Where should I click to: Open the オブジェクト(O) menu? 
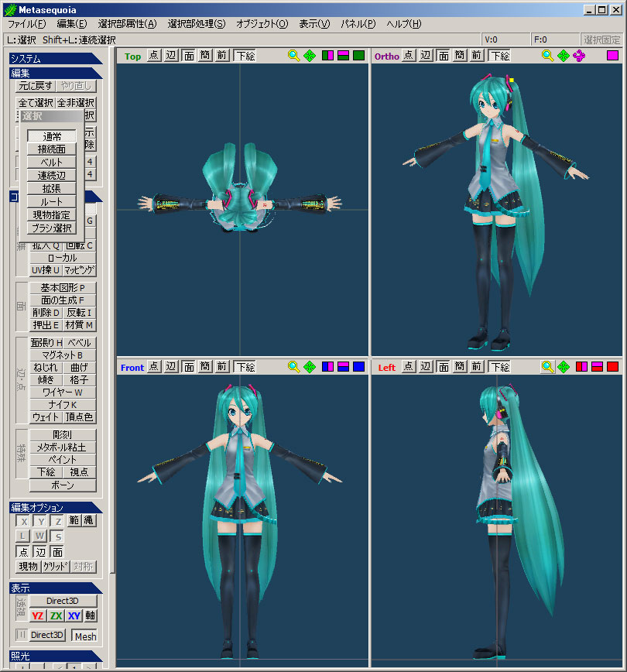[262, 24]
